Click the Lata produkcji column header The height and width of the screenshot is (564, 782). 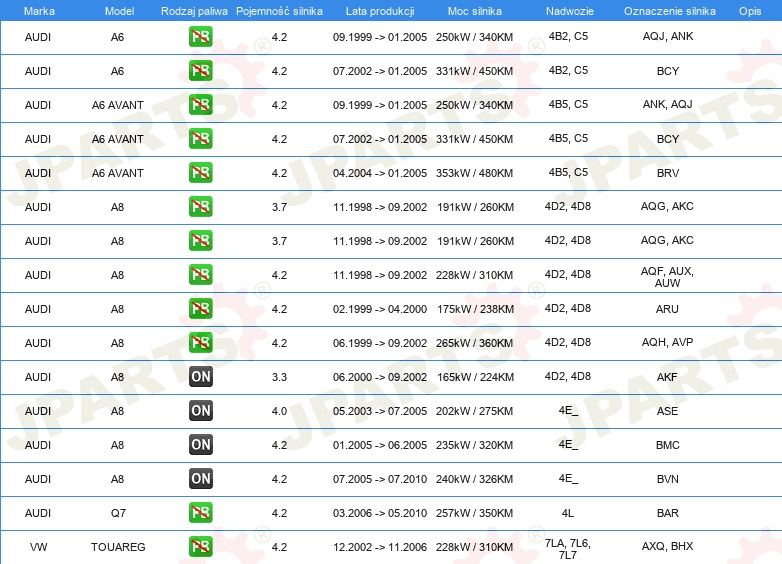click(380, 11)
